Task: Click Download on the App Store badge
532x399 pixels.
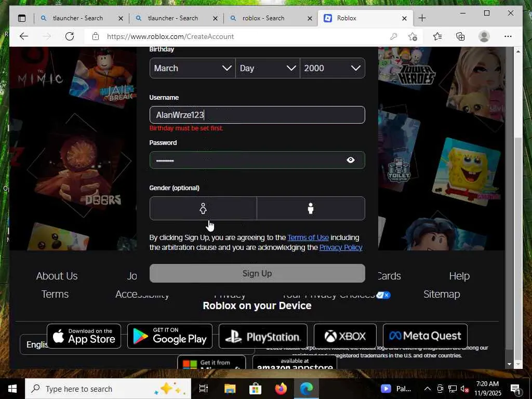Action: 84,336
